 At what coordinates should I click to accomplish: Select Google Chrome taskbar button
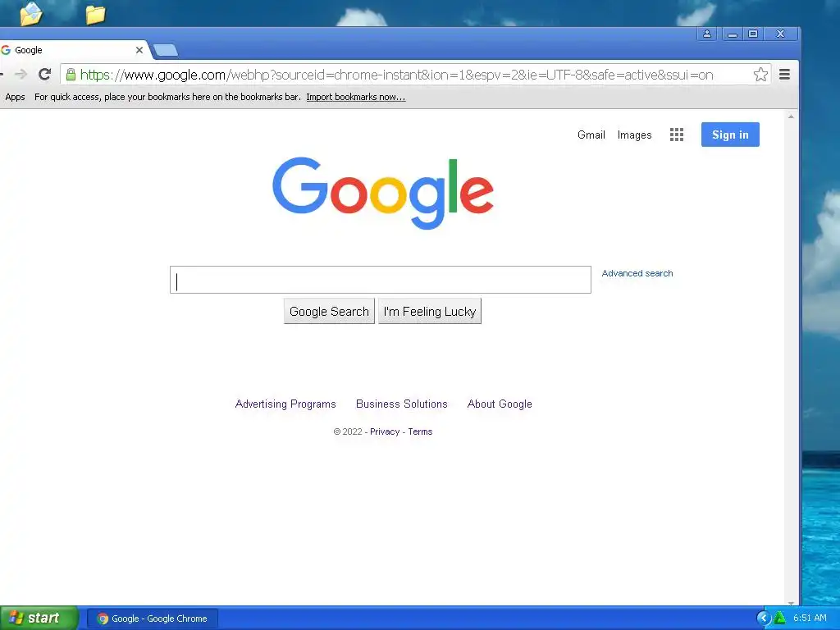pyautogui.click(x=153, y=619)
